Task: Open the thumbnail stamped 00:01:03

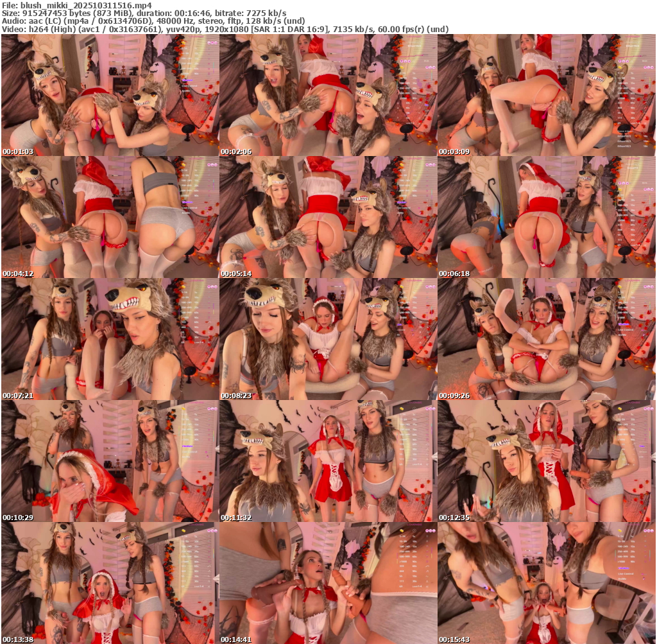Action: [x=110, y=95]
